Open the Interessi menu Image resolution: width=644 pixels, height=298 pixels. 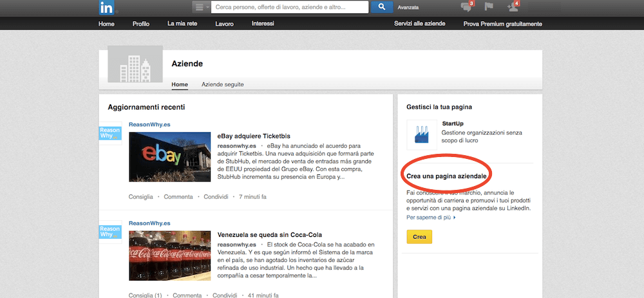pyautogui.click(x=263, y=24)
